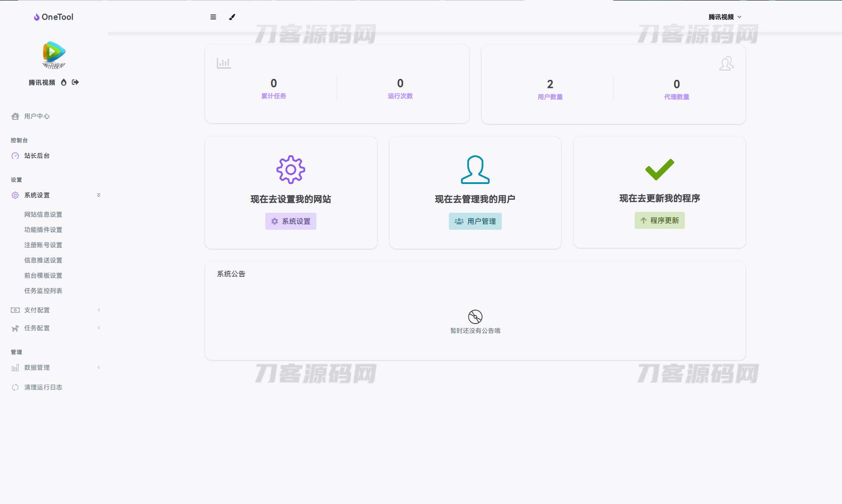
Task: Open 用户中心 in the sidebar
Action: [37, 116]
